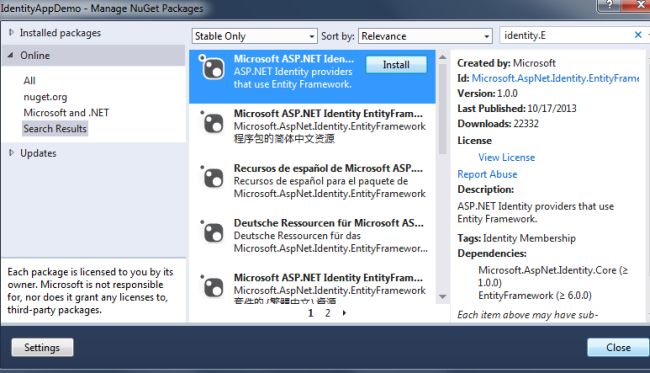
Task: Select Recursos de español de Microsoft ASP result
Action: pyautogui.click(x=313, y=181)
